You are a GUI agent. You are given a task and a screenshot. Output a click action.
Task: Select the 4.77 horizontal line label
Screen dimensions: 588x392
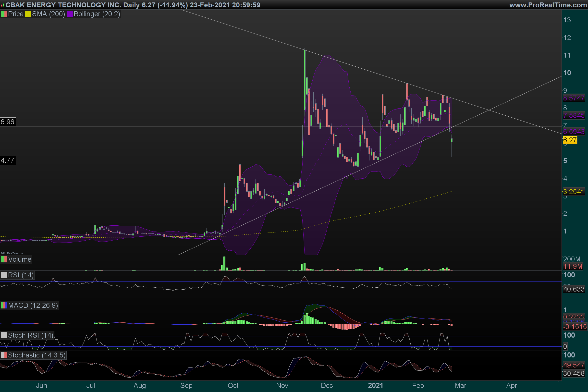tap(8, 160)
